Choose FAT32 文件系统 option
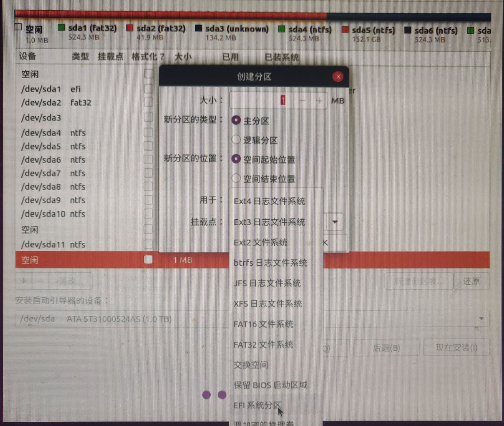504x426 pixels. tap(276, 345)
